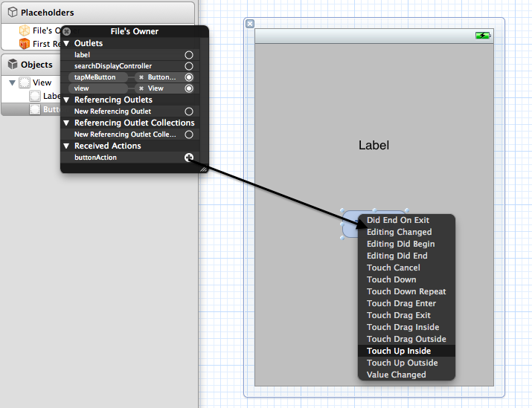The height and width of the screenshot is (408, 532).
Task: Choose Touch Down Repeat event
Action: 406,291
